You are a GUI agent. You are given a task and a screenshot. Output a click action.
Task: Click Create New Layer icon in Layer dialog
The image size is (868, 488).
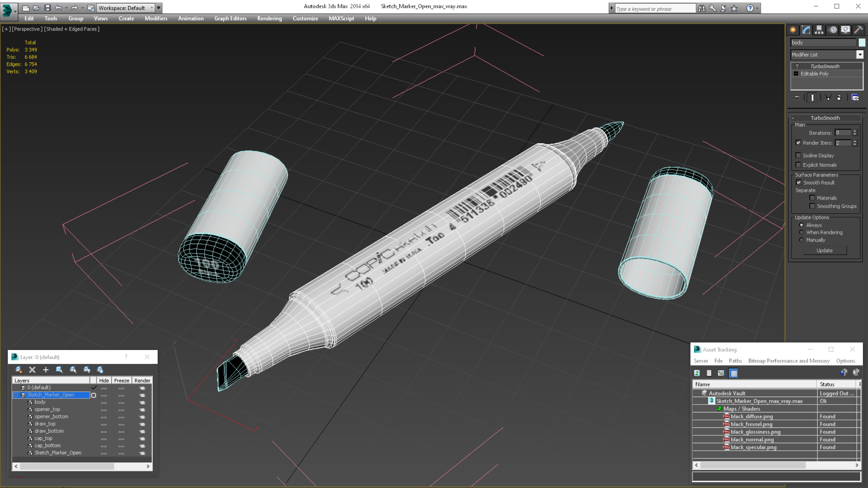point(19,369)
